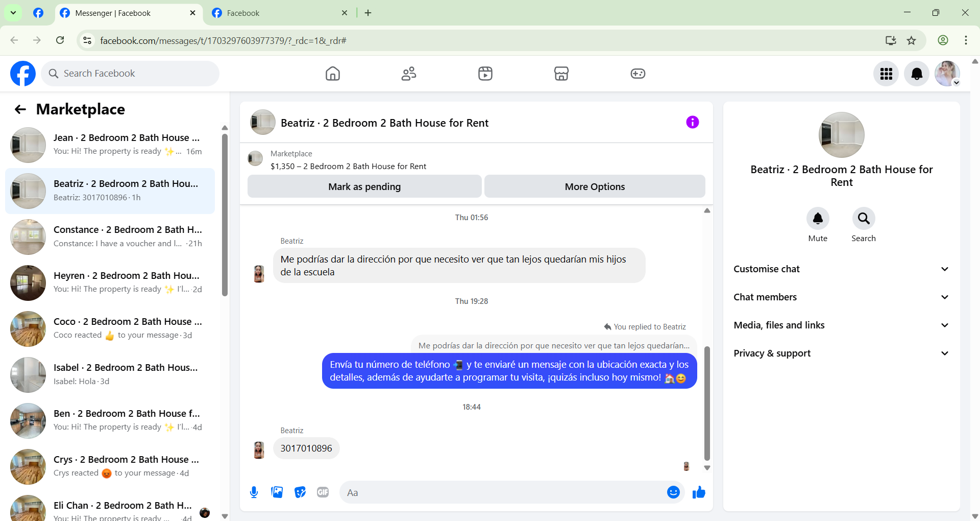Install app icon in address bar
Image resolution: width=980 pixels, height=521 pixels.
(x=891, y=40)
